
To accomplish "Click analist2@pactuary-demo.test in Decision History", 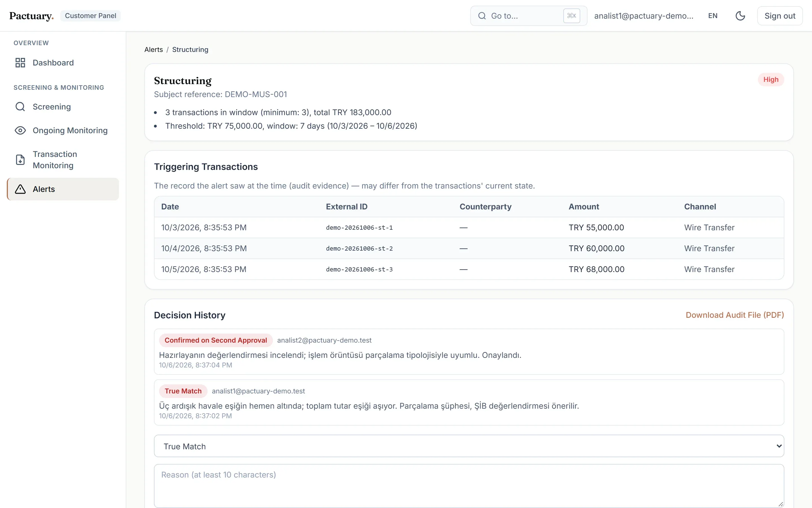I will (x=324, y=340).
